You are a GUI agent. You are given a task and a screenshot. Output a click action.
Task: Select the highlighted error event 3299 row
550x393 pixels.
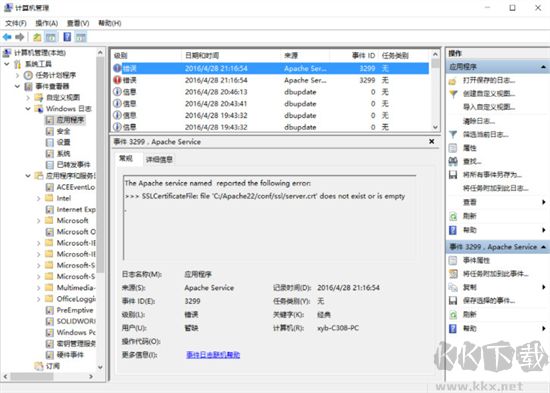pos(271,68)
